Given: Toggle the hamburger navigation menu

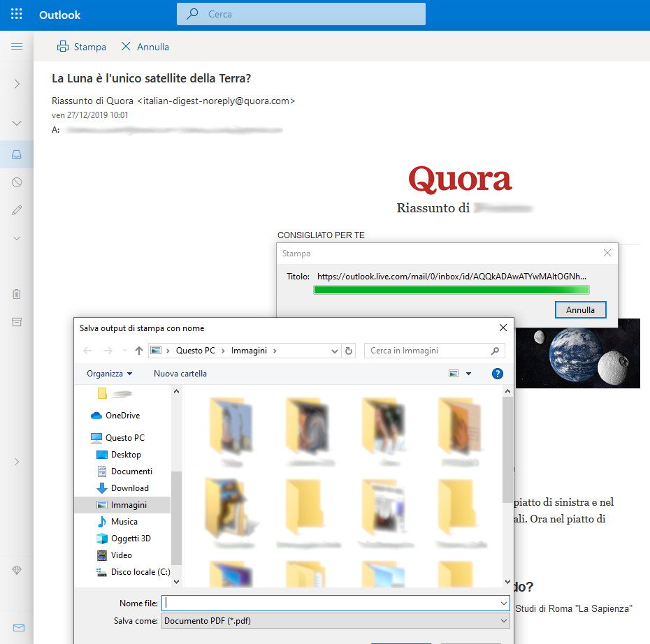Looking at the screenshot, I should [x=17, y=47].
